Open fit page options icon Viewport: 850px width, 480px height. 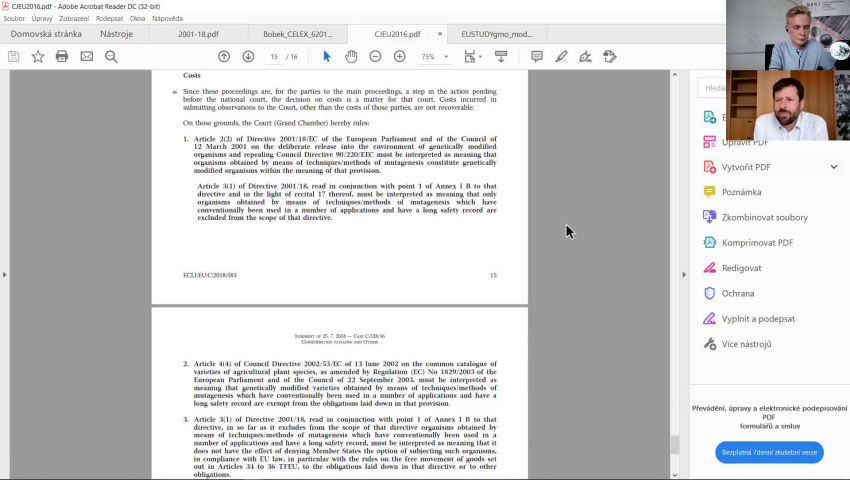click(472, 56)
